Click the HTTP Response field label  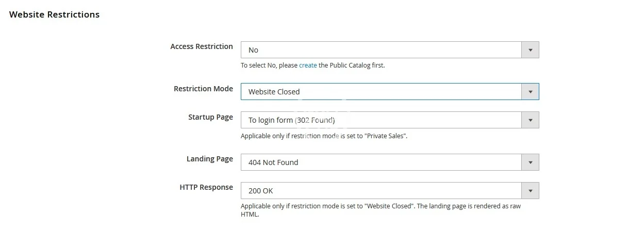pyautogui.click(x=206, y=187)
